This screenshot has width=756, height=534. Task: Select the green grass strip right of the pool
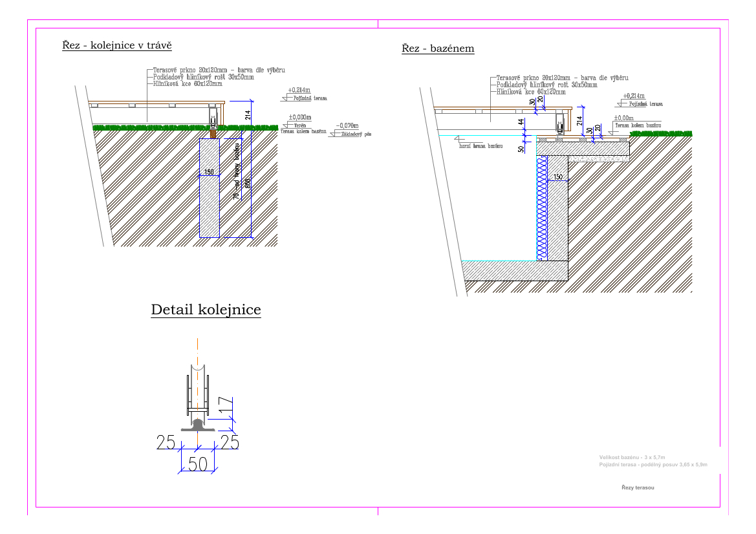(660, 134)
